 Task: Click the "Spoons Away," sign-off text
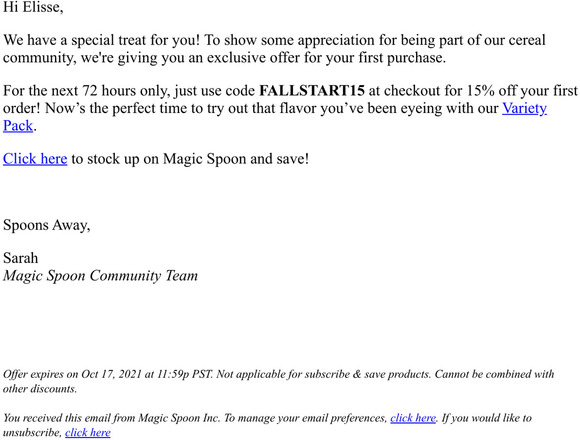pyautogui.click(x=47, y=225)
